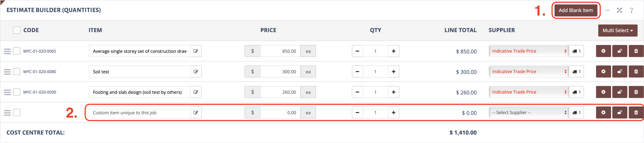Image resolution: width=644 pixels, height=143 pixels.
Task: Increase quantity of Soil test item
Action: (393, 72)
